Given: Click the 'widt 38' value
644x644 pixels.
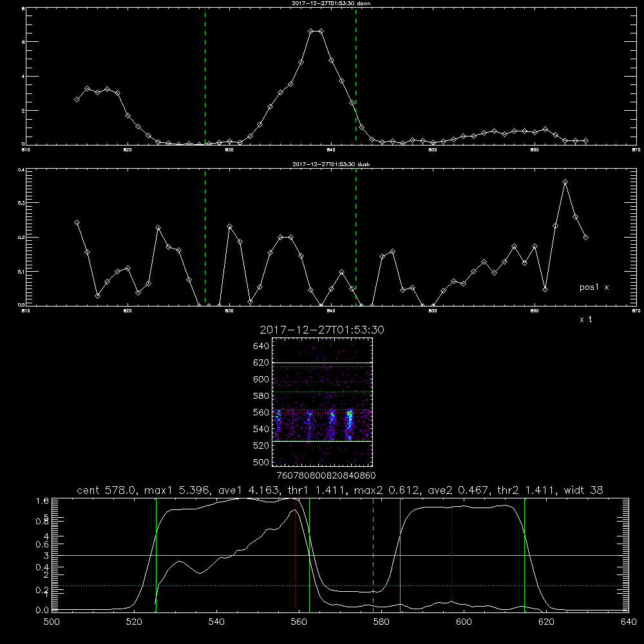Looking at the screenshot, I should pyautogui.click(x=583, y=490).
